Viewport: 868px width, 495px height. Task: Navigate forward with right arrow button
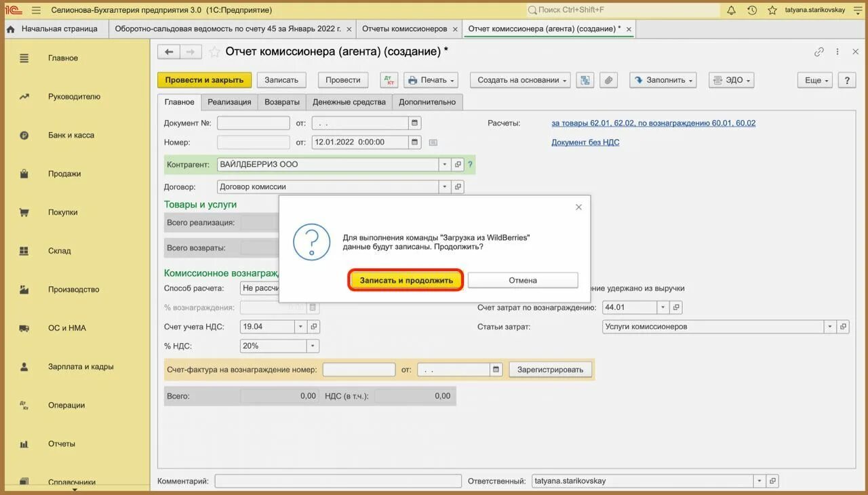coord(191,52)
